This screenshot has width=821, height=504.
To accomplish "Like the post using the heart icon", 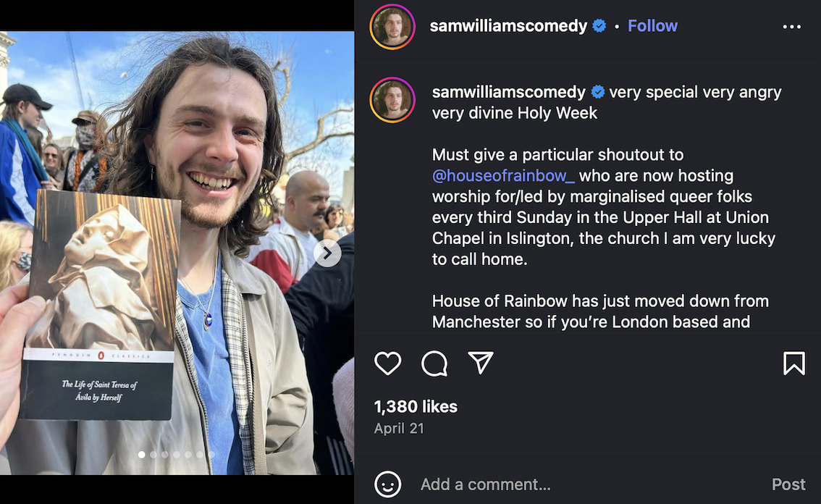I will pyautogui.click(x=387, y=364).
